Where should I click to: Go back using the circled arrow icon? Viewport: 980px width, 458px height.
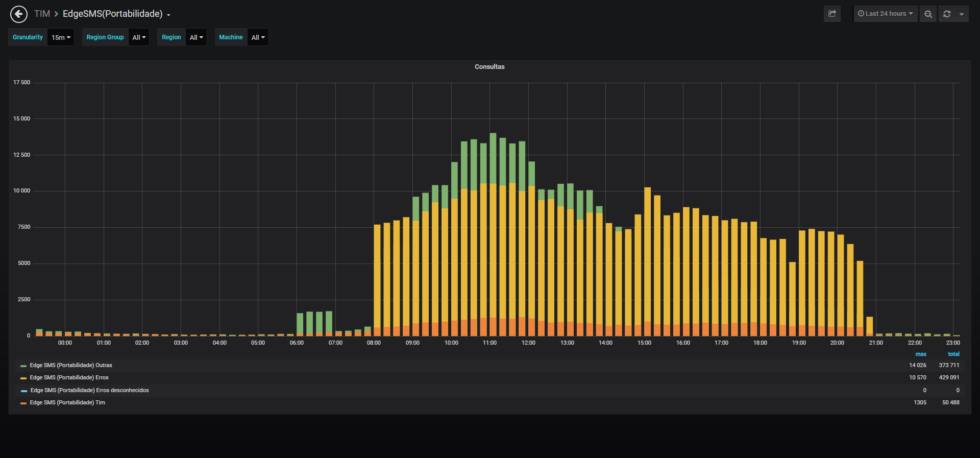pos(19,14)
